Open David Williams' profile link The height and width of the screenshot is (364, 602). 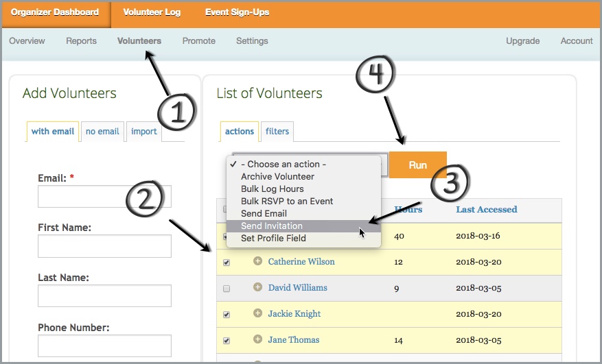click(297, 288)
